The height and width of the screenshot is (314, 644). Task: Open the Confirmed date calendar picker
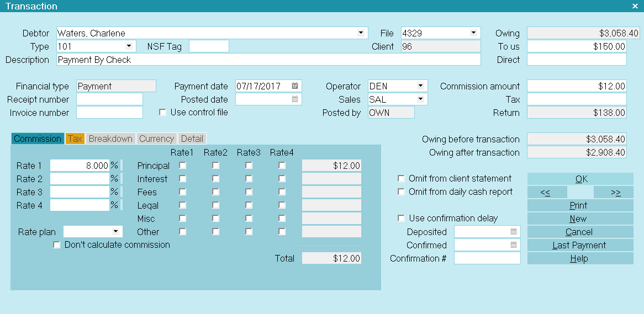tap(514, 245)
